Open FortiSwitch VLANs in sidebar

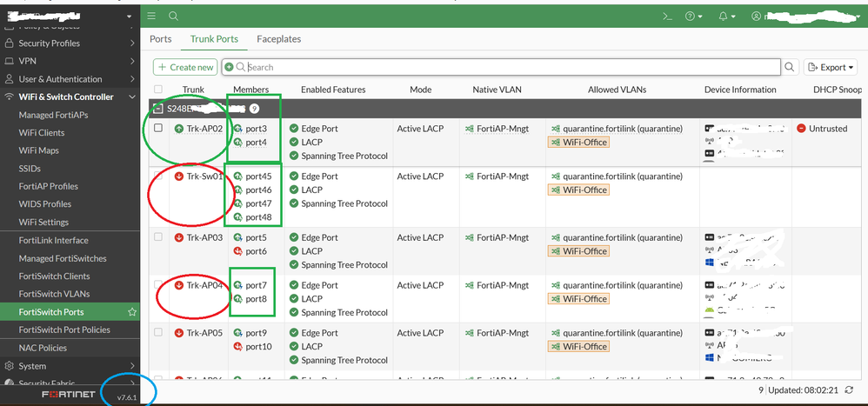tap(54, 294)
